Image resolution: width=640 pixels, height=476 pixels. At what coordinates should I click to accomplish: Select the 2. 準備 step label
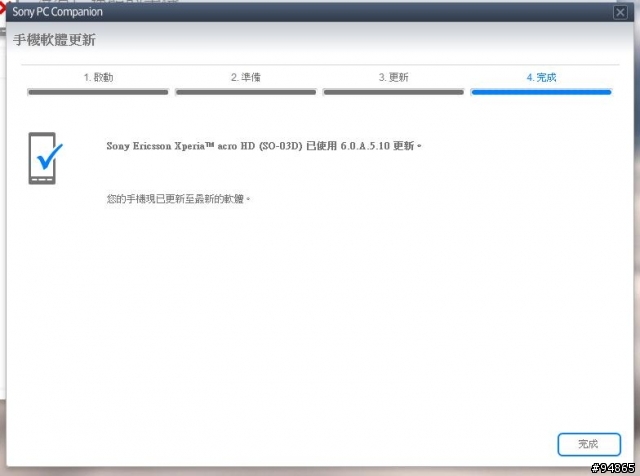click(x=246, y=77)
